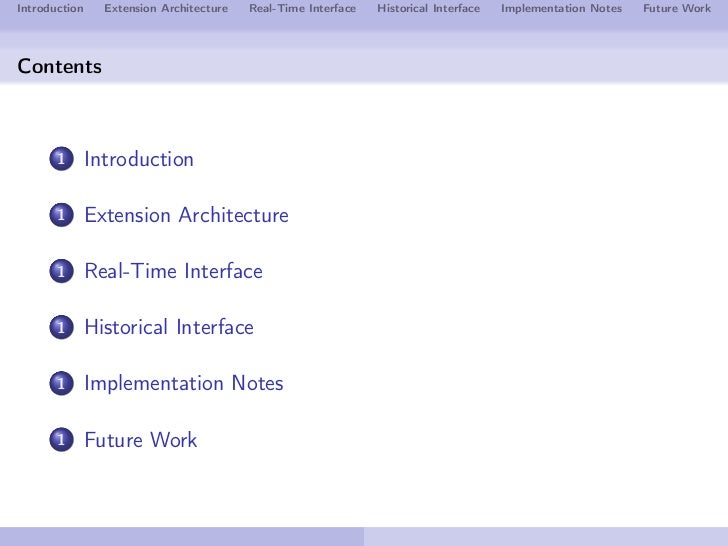Open Historical Interface in the top navigation bar
Image resolution: width=728 pixels, height=546 pixels.
tap(429, 8)
